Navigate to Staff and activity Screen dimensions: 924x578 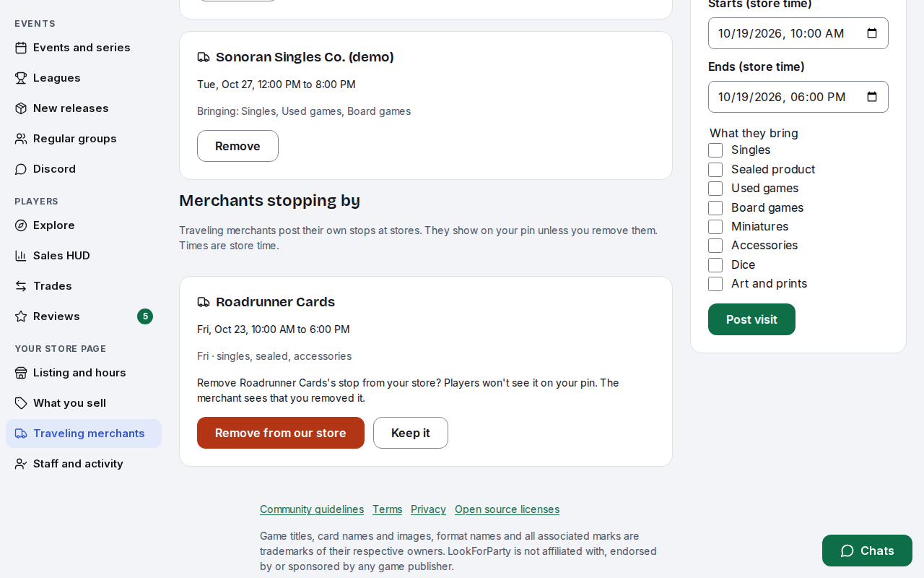coord(84,464)
